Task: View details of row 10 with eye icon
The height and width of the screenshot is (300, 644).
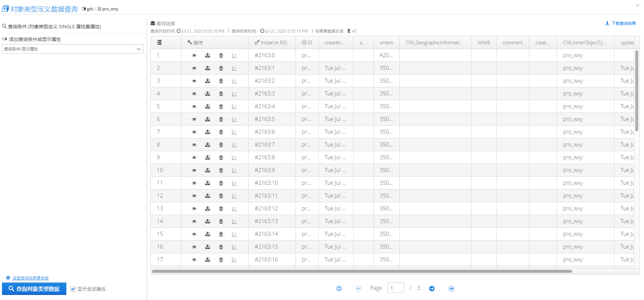Action: coord(194,170)
